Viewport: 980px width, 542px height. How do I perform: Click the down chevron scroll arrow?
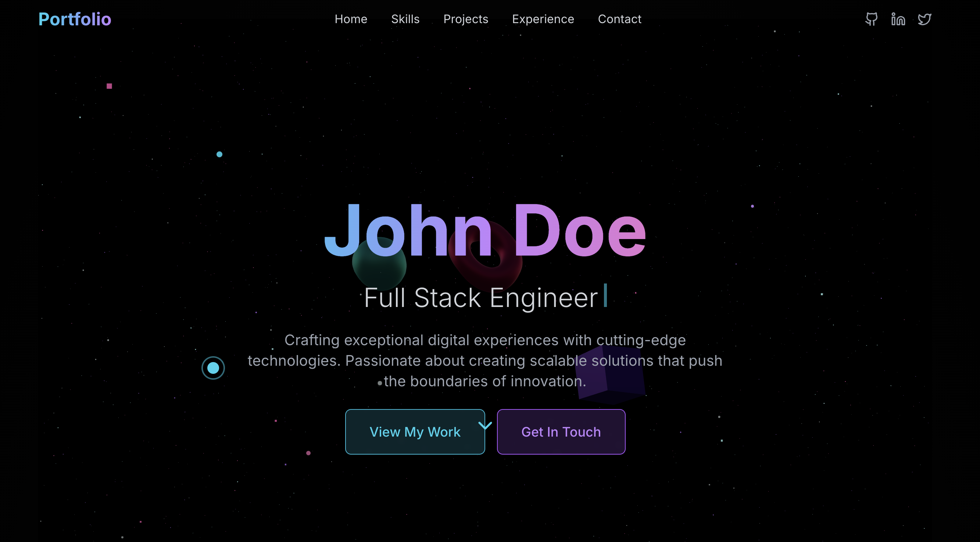(x=485, y=425)
